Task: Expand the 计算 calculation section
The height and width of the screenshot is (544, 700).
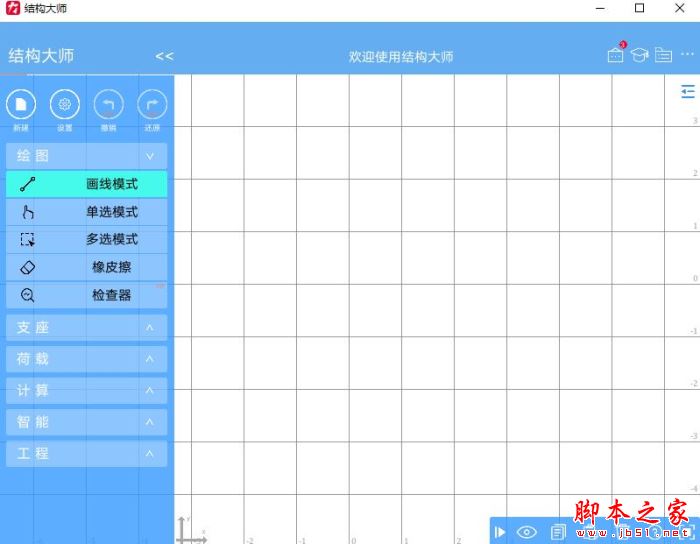Action: tap(87, 390)
